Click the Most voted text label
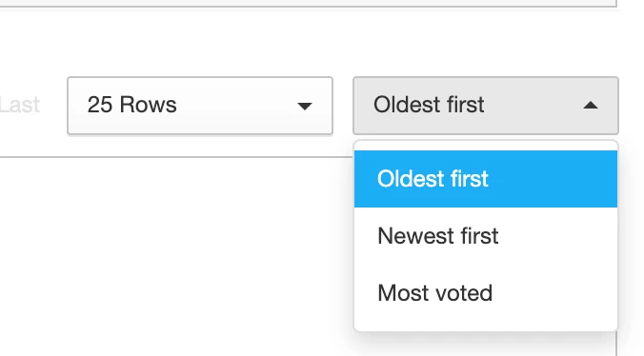 click(x=435, y=293)
